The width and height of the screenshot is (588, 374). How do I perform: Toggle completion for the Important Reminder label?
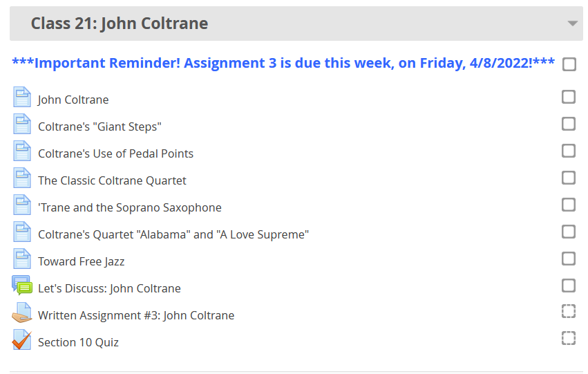click(569, 64)
